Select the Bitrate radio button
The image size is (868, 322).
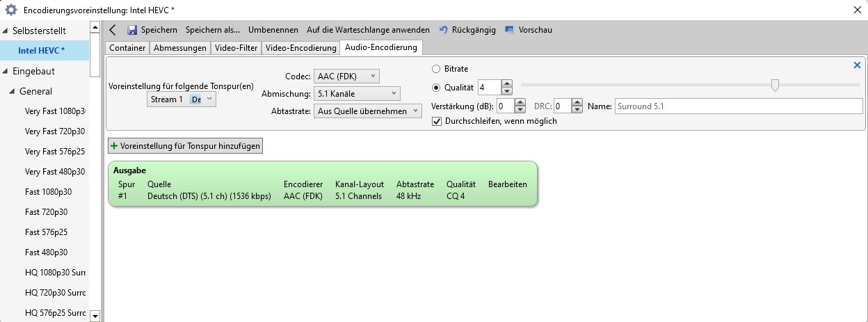(436, 69)
